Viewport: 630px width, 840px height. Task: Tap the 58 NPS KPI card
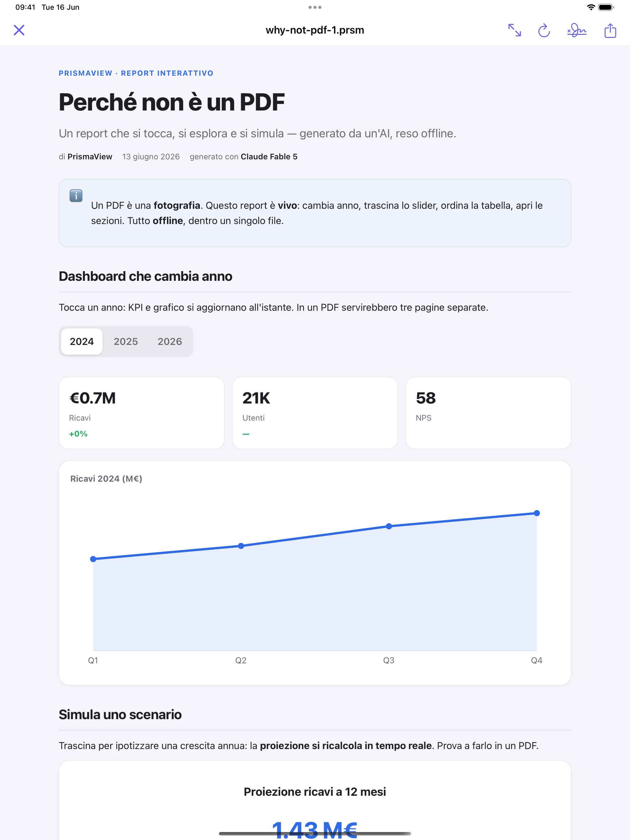tap(488, 413)
